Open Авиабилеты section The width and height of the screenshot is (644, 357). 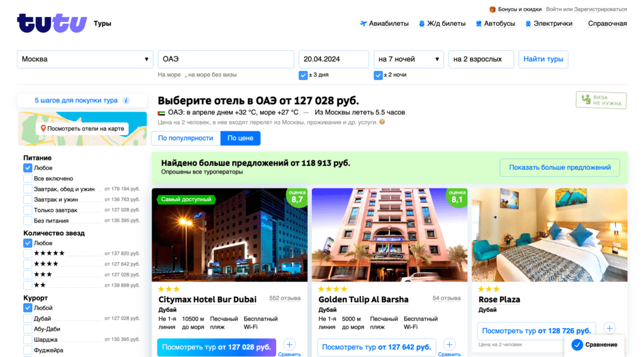(389, 24)
